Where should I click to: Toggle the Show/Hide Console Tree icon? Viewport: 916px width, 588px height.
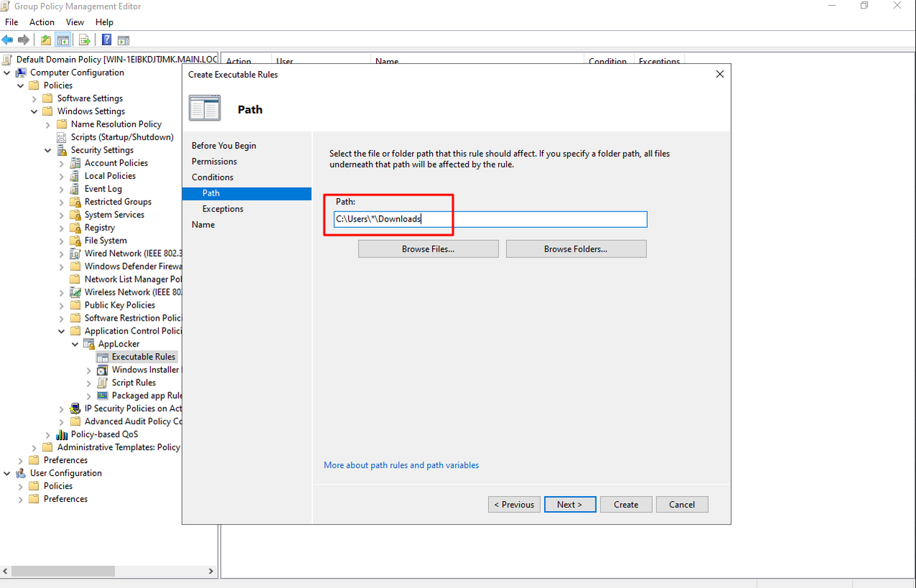point(63,40)
